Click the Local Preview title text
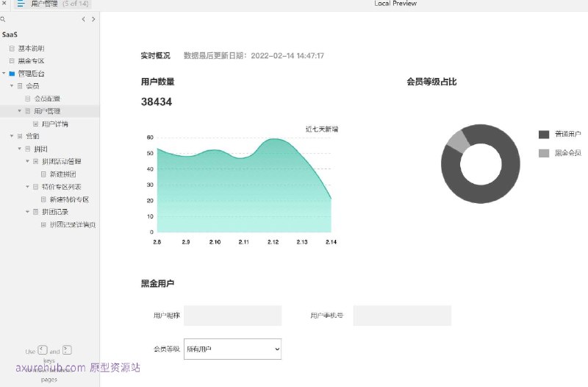The width and height of the screenshot is (588, 387). pos(395,4)
